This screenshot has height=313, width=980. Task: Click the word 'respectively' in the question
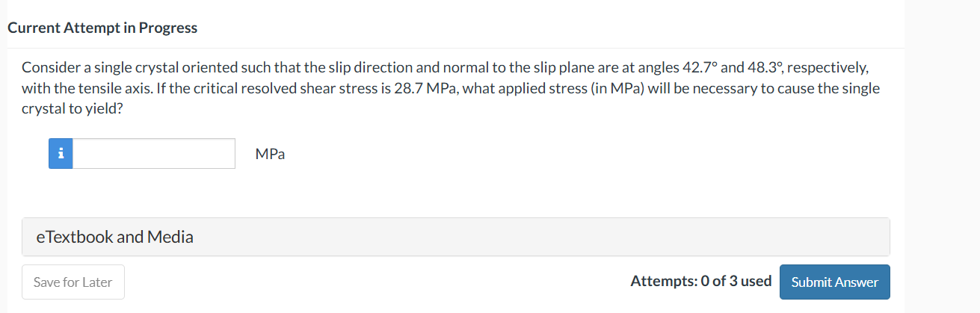[x=828, y=67]
